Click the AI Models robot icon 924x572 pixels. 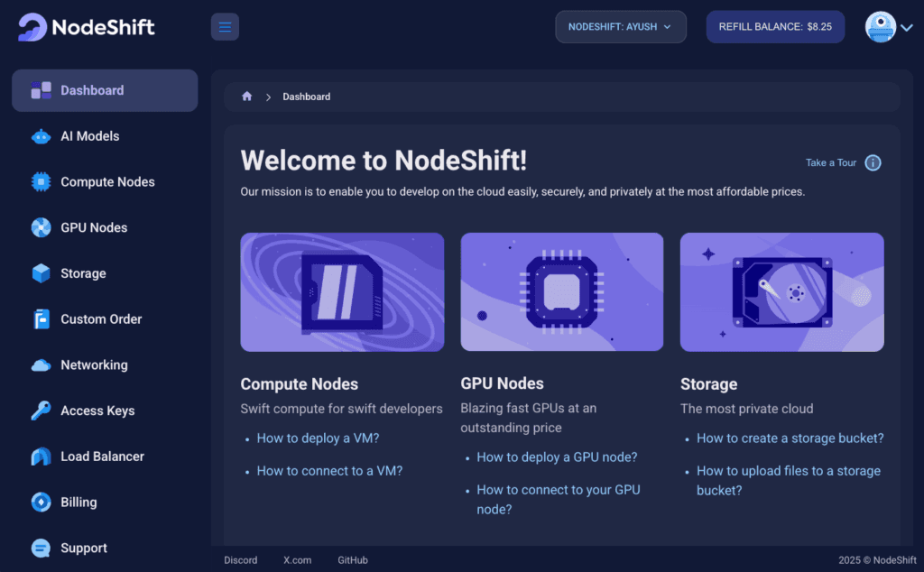tap(41, 136)
